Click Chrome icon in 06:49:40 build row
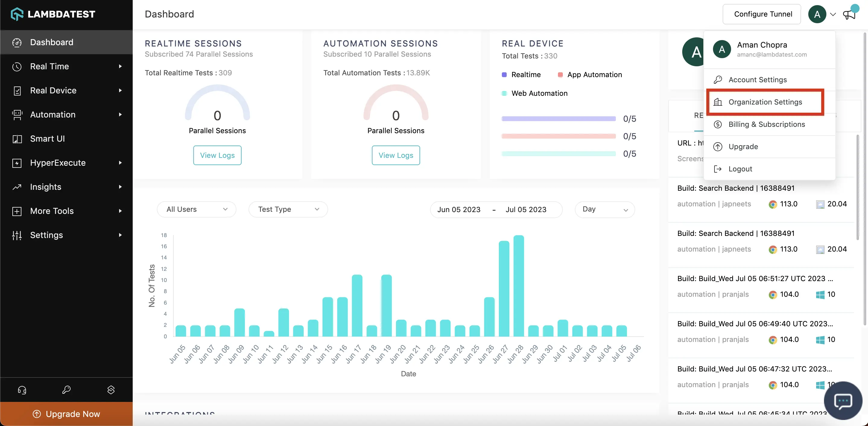 (x=773, y=340)
